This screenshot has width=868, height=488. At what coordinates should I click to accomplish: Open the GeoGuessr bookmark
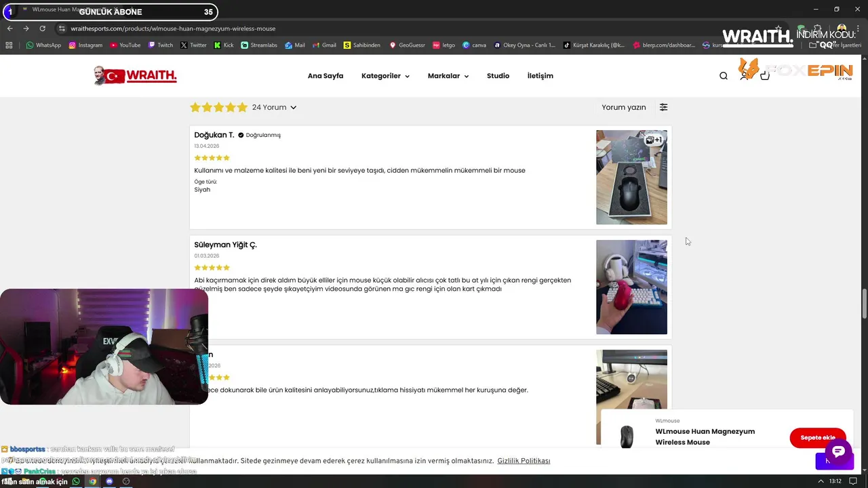[x=407, y=45]
